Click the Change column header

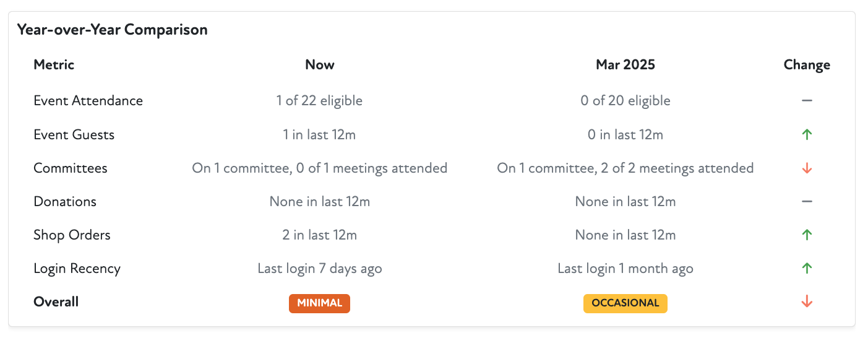(806, 65)
